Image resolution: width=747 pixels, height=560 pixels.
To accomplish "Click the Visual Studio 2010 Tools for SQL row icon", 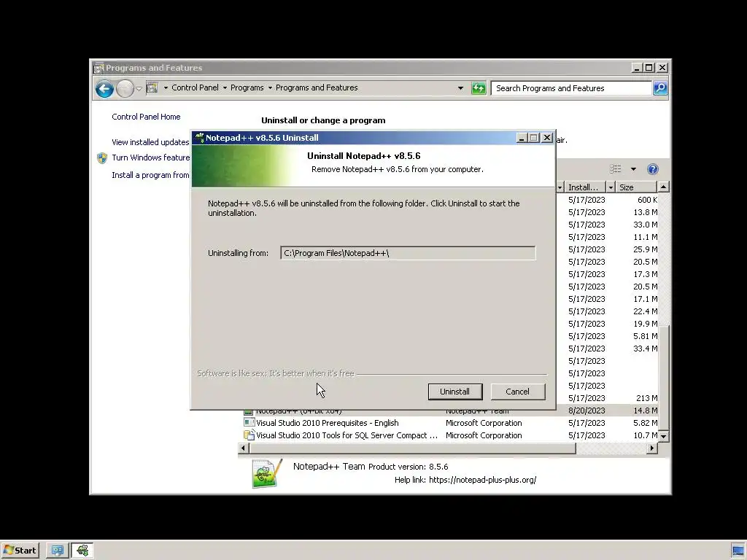I will point(249,435).
